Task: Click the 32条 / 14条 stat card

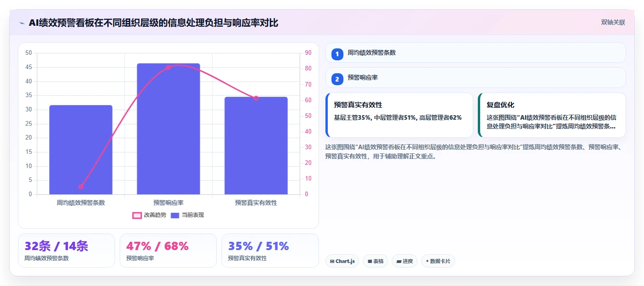Action: 66,251
